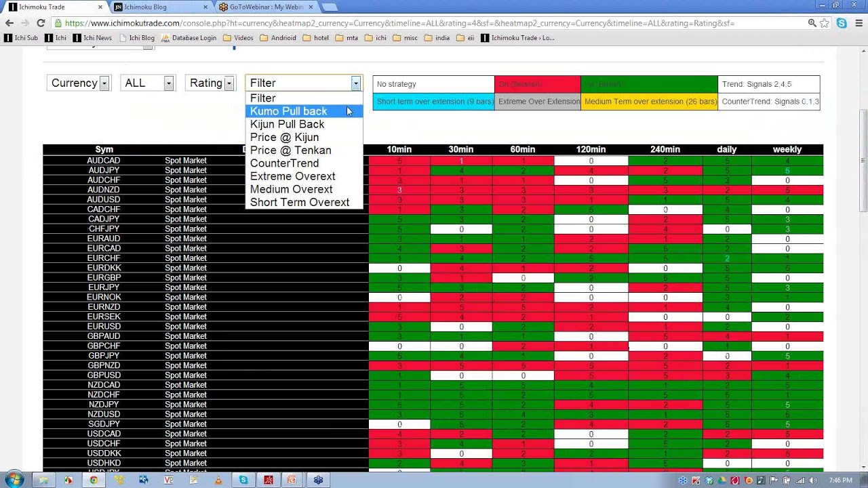Choose Kijun Pull Back filter option
This screenshot has width=868, height=488.
pos(304,124)
